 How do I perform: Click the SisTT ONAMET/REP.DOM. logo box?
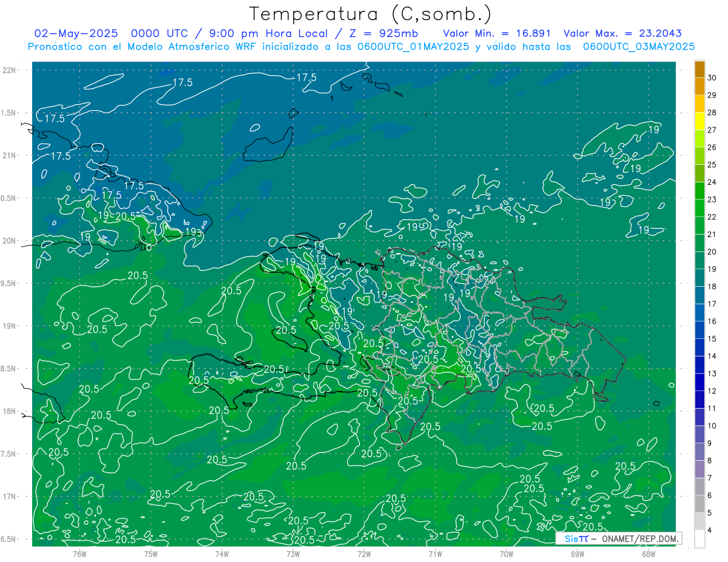click(619, 538)
